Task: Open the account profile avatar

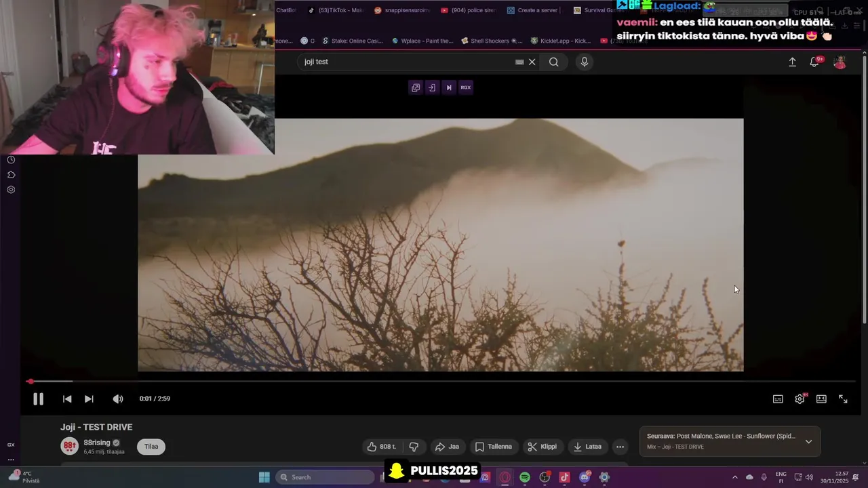Action: (840, 62)
